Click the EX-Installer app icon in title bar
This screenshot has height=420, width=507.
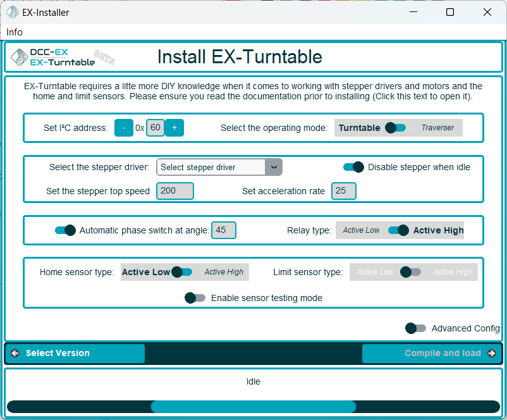[x=12, y=12]
